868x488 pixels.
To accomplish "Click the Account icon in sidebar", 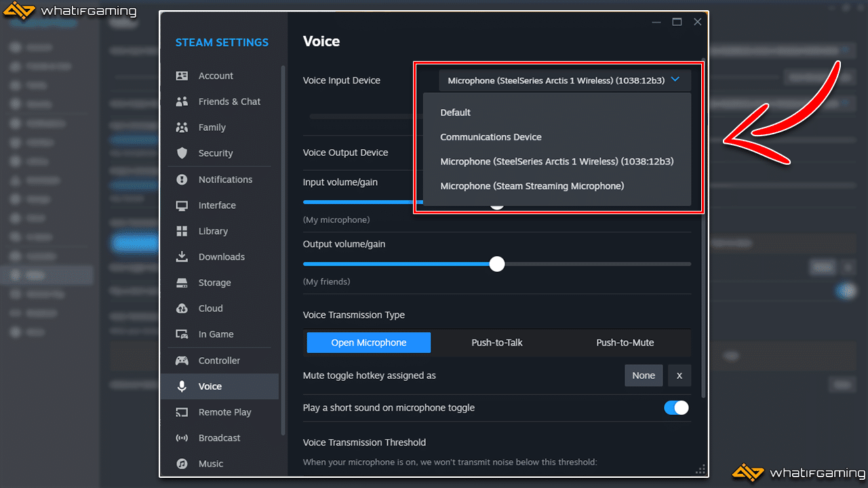I will [x=182, y=76].
